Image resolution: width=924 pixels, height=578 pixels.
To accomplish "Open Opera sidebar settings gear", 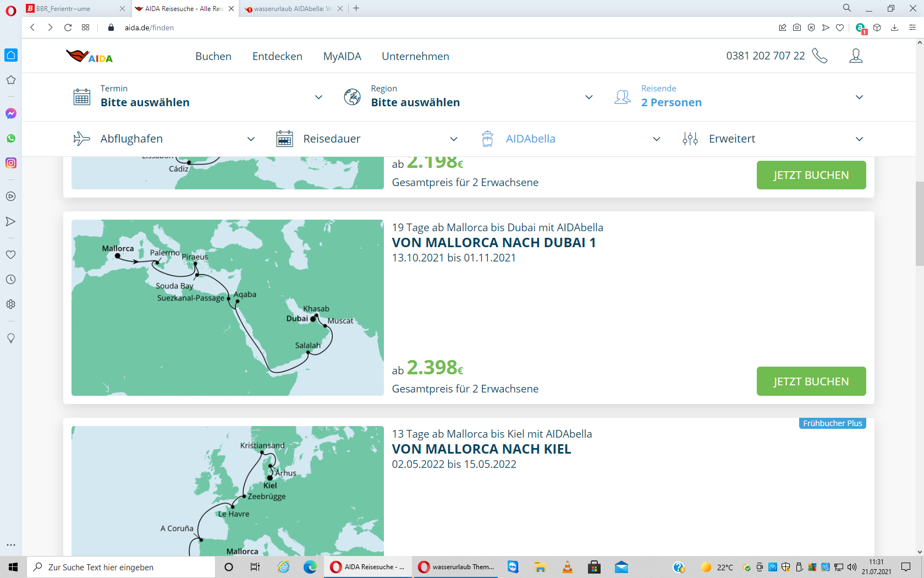I will [11, 304].
